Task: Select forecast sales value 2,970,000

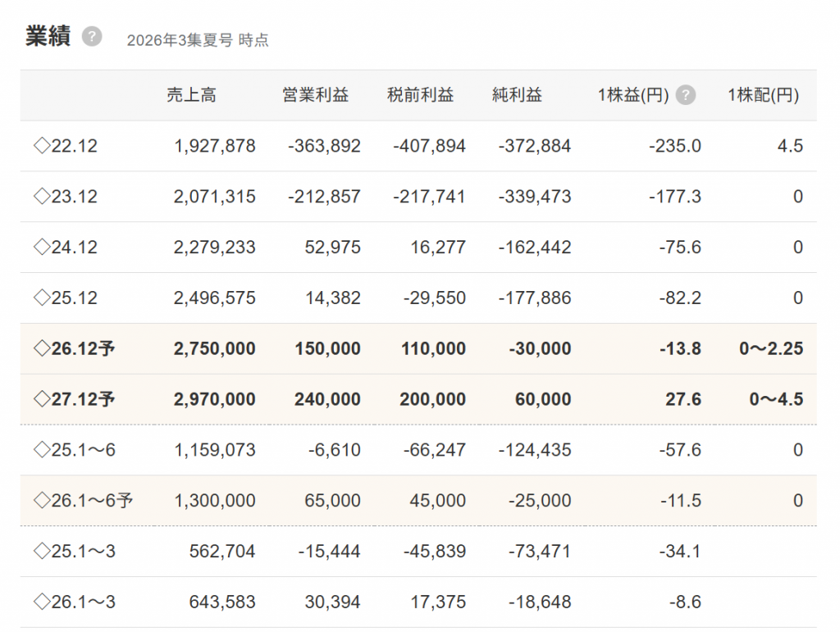Action: (214, 399)
